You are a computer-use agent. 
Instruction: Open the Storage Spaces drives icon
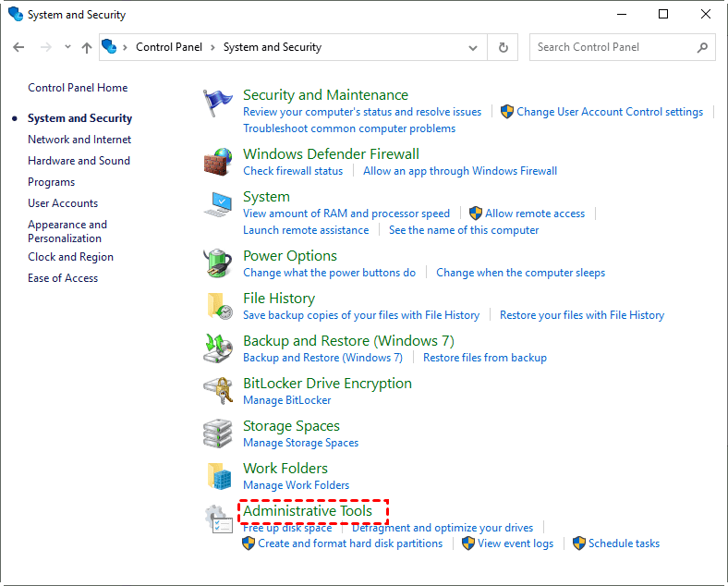point(218,433)
